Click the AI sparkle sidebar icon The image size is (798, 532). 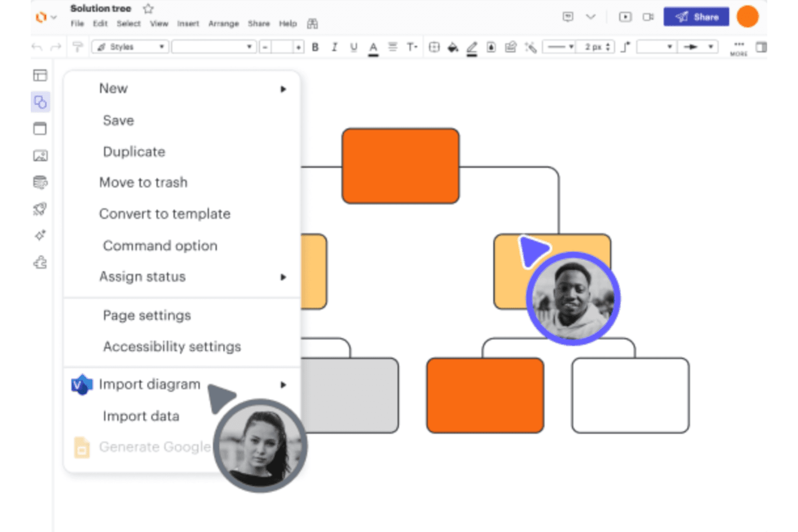coord(40,236)
